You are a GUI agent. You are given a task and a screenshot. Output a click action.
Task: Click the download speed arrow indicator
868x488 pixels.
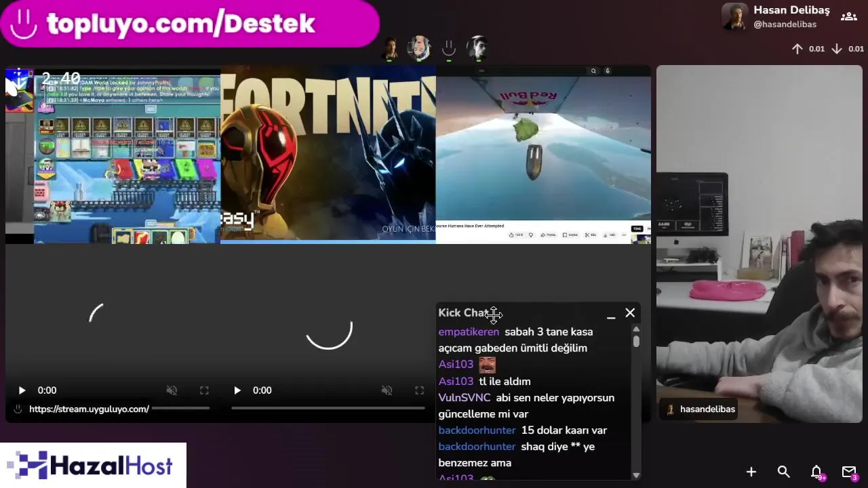tap(837, 49)
